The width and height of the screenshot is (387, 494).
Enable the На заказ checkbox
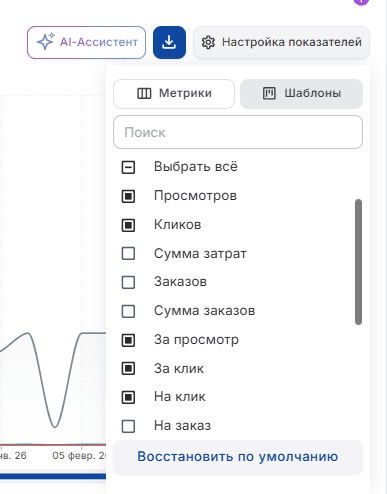pyautogui.click(x=128, y=426)
